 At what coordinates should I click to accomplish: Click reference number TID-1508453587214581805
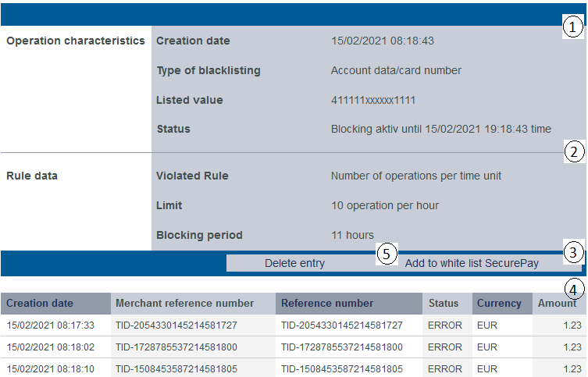pos(342,369)
